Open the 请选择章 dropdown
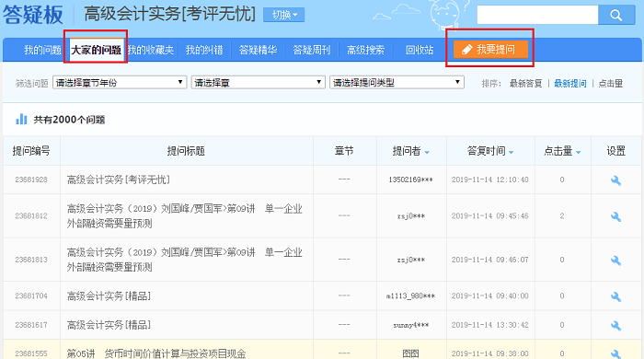 click(258, 83)
